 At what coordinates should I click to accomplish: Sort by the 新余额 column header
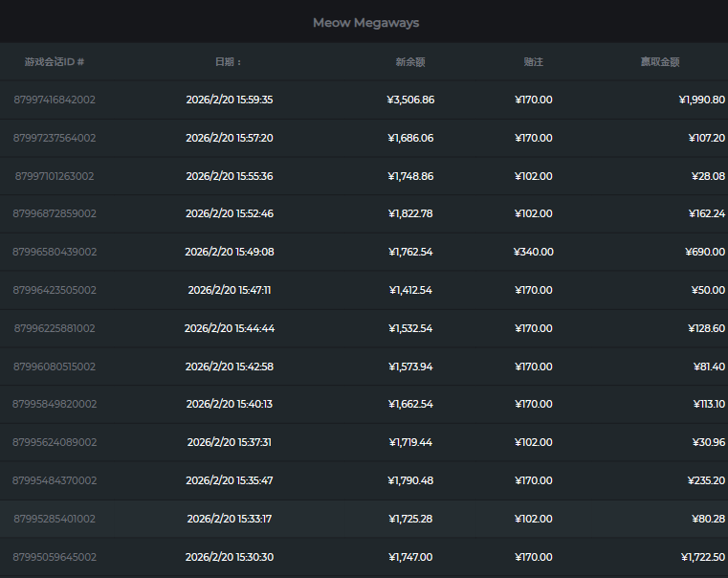coord(410,62)
